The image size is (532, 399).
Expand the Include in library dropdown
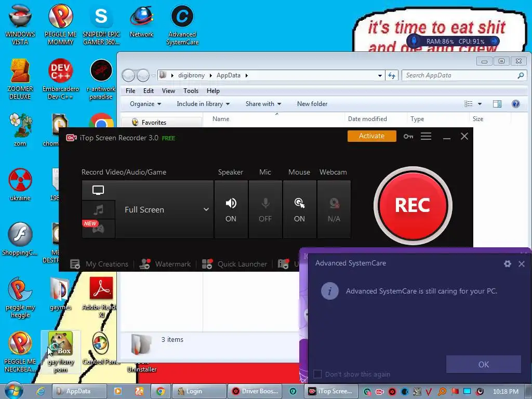[x=203, y=104]
